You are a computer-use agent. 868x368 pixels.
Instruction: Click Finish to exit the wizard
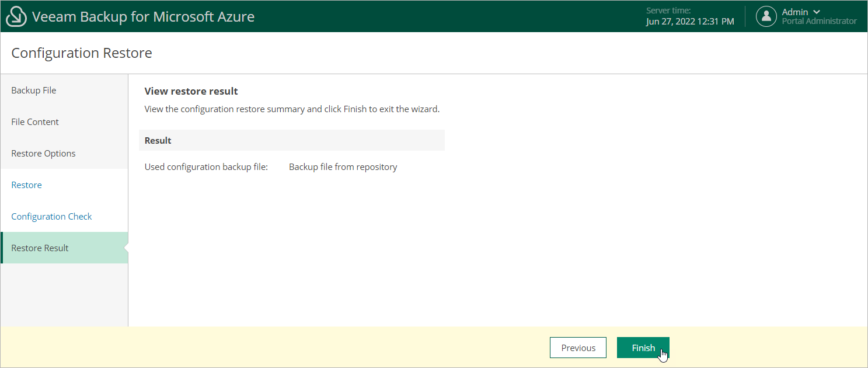pos(643,348)
